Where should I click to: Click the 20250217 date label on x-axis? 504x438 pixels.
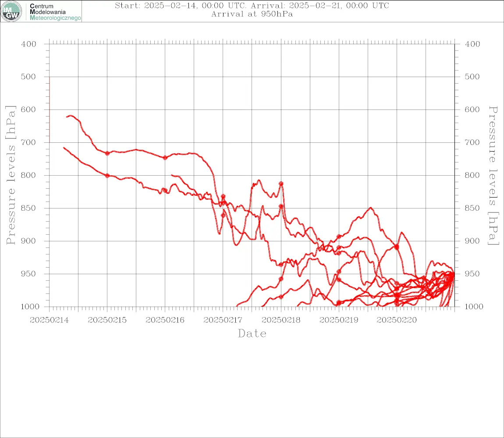coord(223,320)
